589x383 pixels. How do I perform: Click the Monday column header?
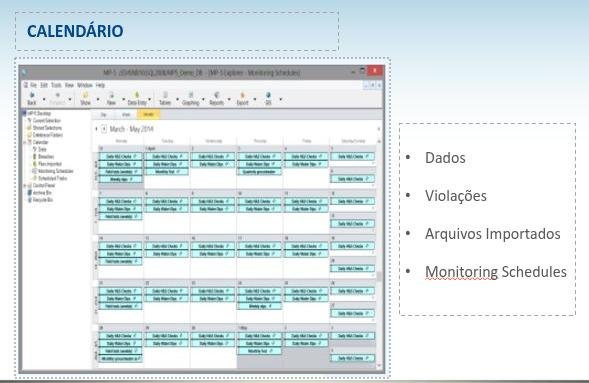121,141
